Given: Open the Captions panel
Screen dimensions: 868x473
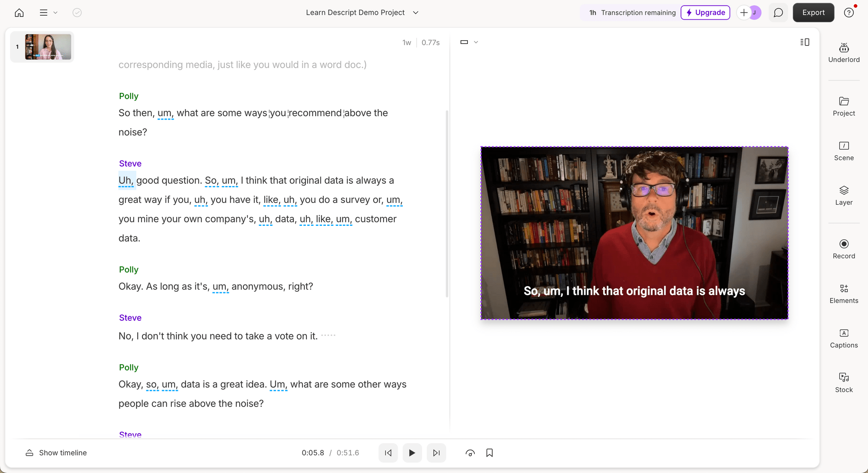Looking at the screenshot, I should pyautogui.click(x=844, y=337).
